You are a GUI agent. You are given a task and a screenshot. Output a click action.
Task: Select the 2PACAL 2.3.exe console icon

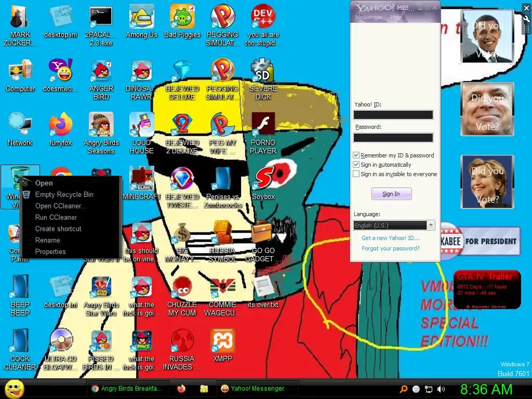[101, 25]
